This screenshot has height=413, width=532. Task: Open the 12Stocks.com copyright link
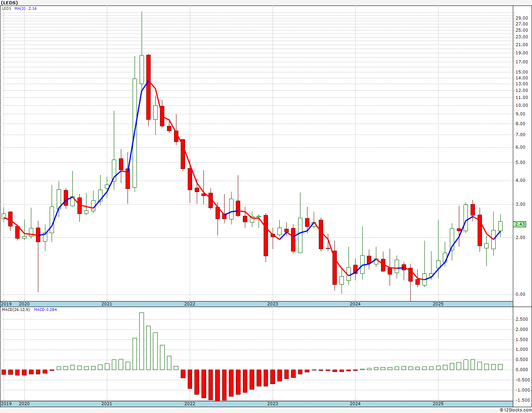click(516, 410)
